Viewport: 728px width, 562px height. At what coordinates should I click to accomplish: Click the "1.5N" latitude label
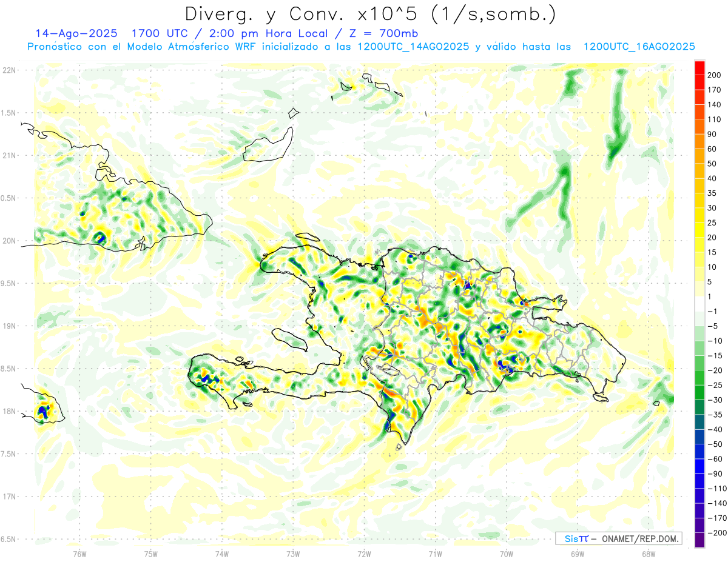(x=8, y=113)
